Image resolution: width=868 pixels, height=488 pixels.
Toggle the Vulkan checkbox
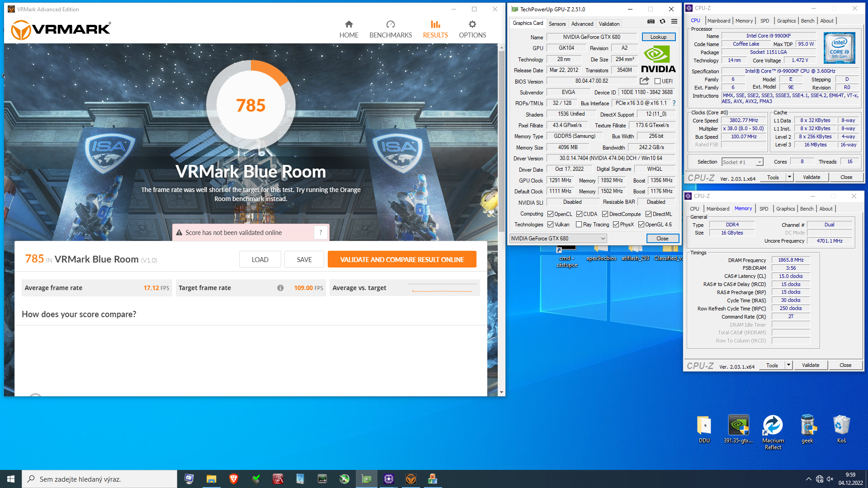point(550,225)
